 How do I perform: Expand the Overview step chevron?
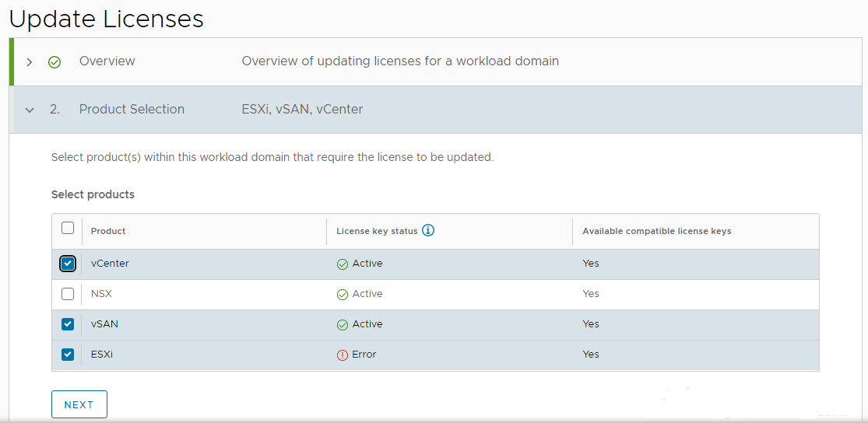click(x=30, y=62)
